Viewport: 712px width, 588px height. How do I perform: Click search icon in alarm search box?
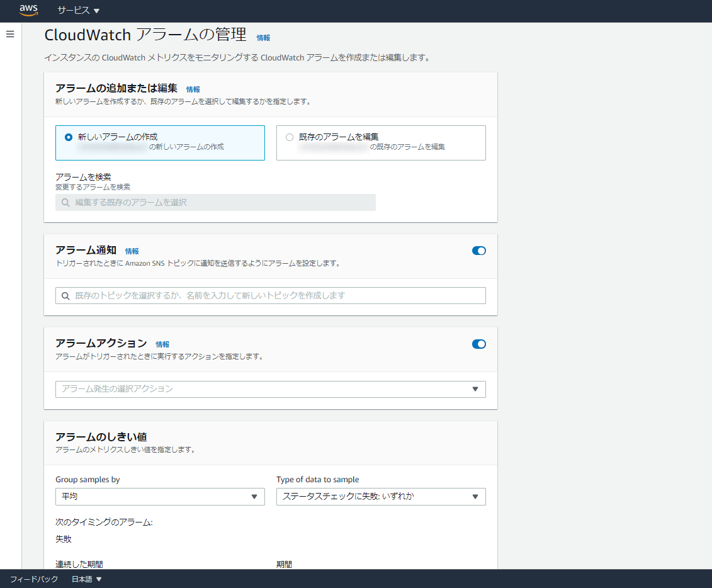[66, 203]
